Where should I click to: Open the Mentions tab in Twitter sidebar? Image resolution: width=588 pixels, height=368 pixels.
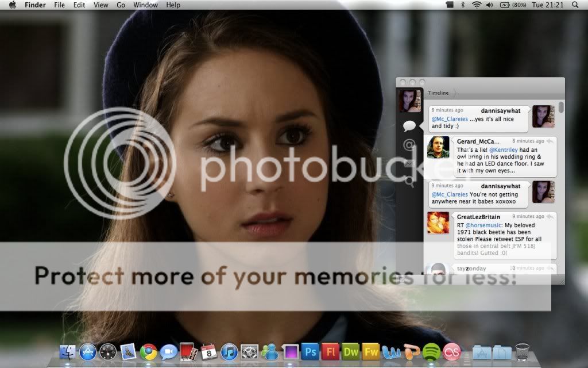(409, 145)
